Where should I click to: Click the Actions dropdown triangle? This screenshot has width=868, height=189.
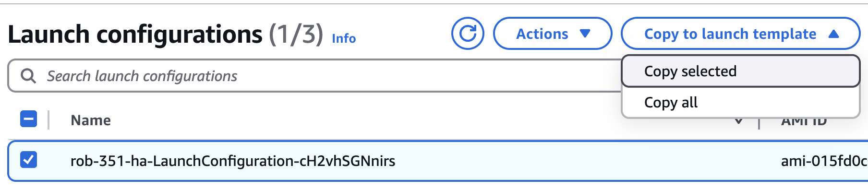coord(585,34)
